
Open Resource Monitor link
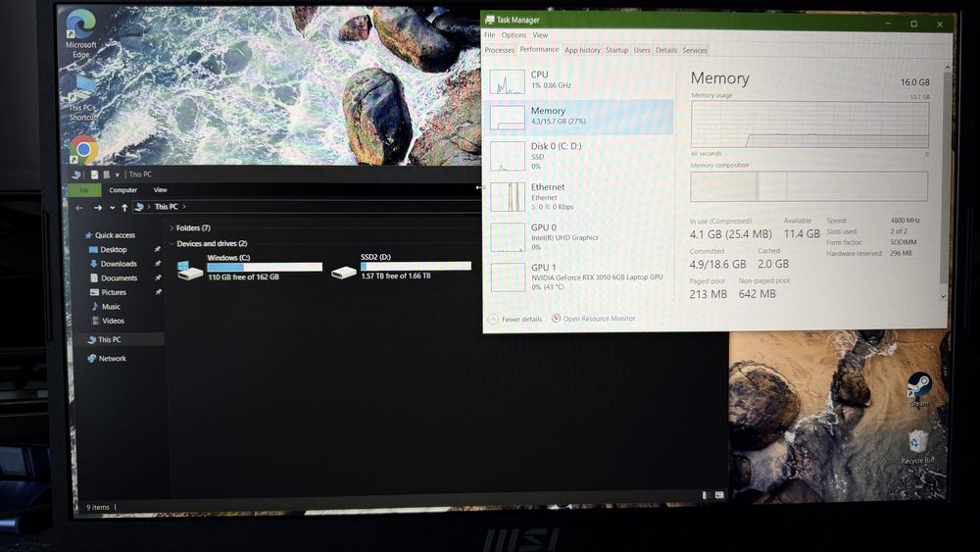(x=593, y=319)
